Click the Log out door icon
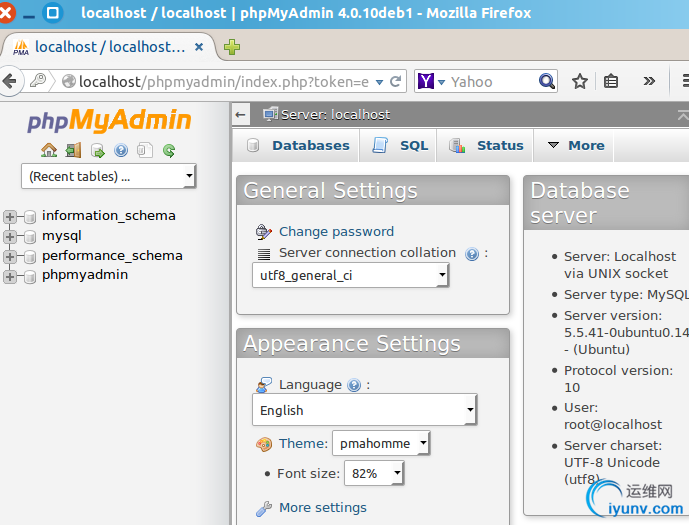689x525 pixels. pos(73,150)
